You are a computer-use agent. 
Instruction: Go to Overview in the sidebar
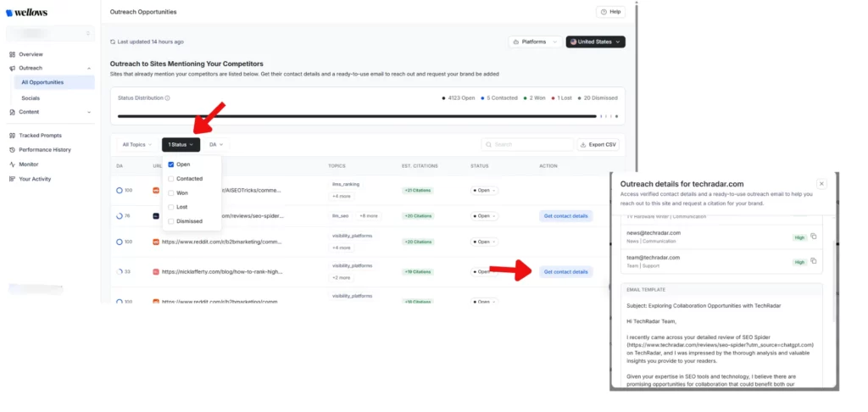coord(31,54)
